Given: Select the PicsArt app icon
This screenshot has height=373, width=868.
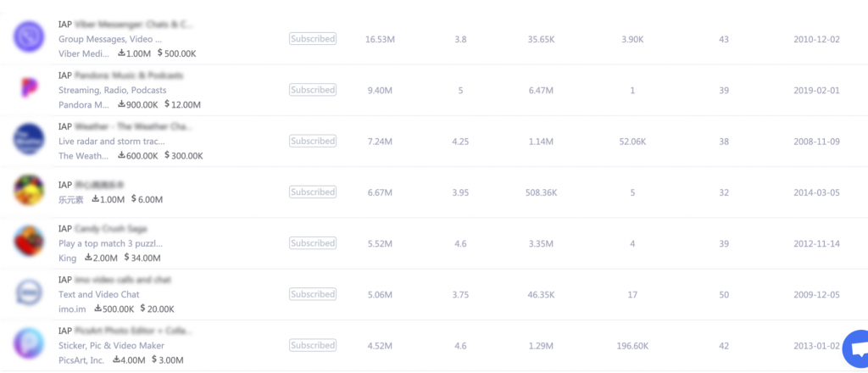Looking at the screenshot, I should [29, 343].
